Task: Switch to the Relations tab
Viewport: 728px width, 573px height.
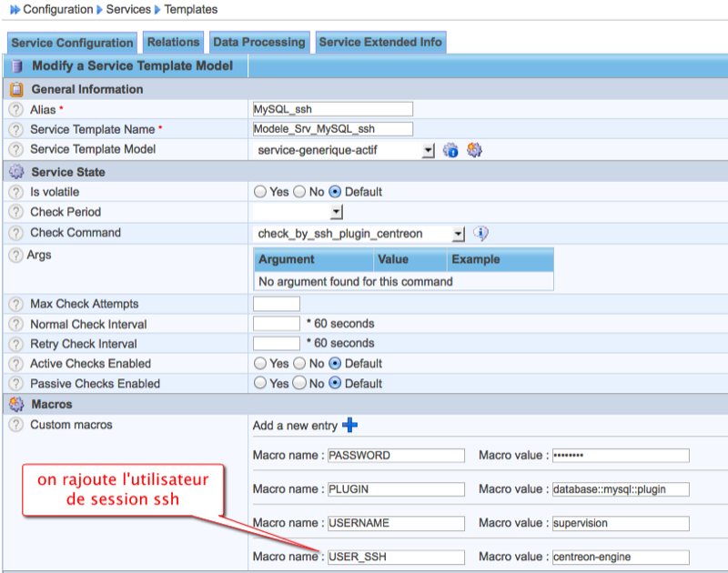Action: (x=173, y=42)
